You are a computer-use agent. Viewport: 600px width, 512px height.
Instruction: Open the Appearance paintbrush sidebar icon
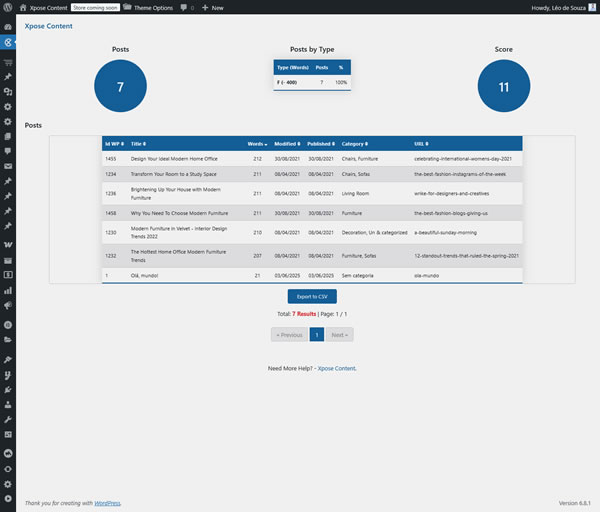(8, 359)
